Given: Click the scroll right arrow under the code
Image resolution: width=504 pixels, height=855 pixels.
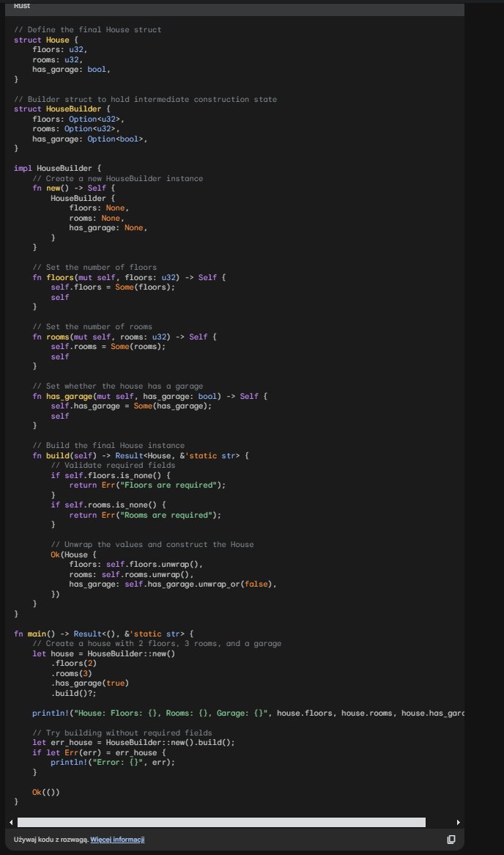Looking at the screenshot, I should [459, 822].
